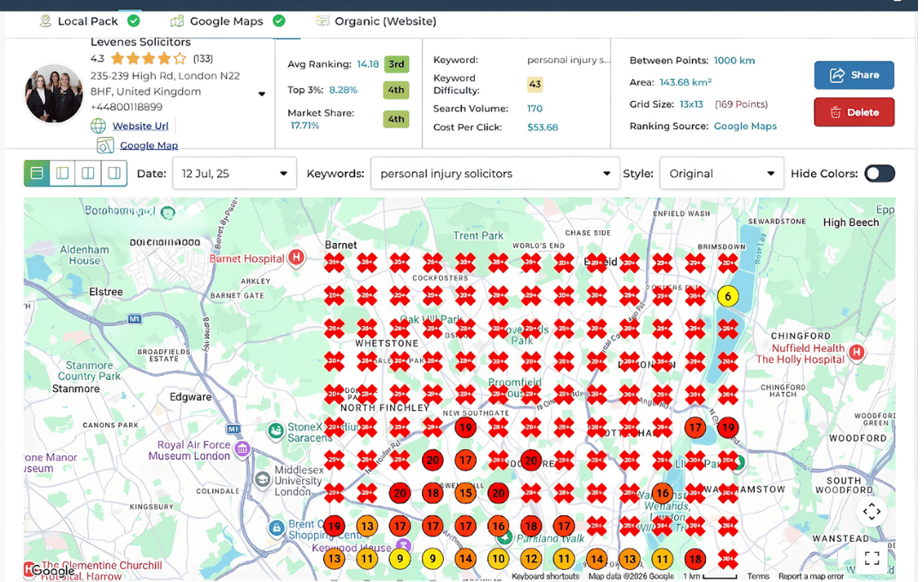Click the map icon beside Google Map
Image resolution: width=924 pixels, height=582 pixels.
pyautogui.click(x=105, y=145)
